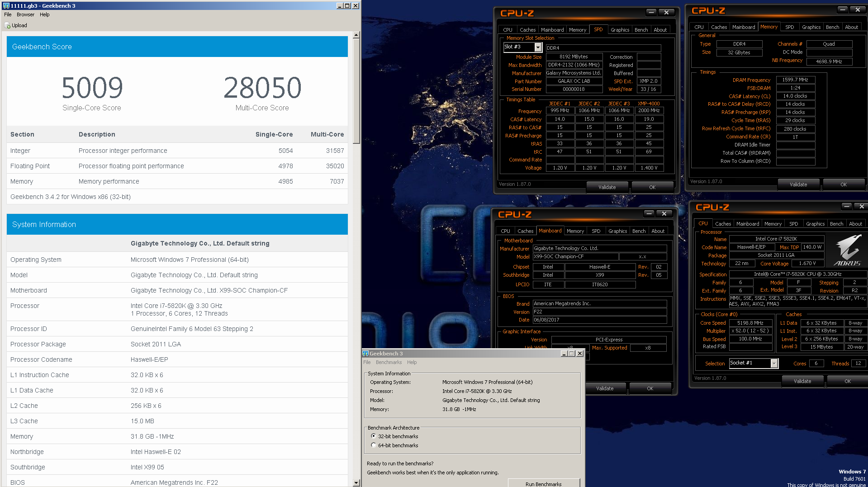This screenshot has width=868, height=487.
Task: Click Validate in CPU-Z Memory window
Action: click(798, 184)
